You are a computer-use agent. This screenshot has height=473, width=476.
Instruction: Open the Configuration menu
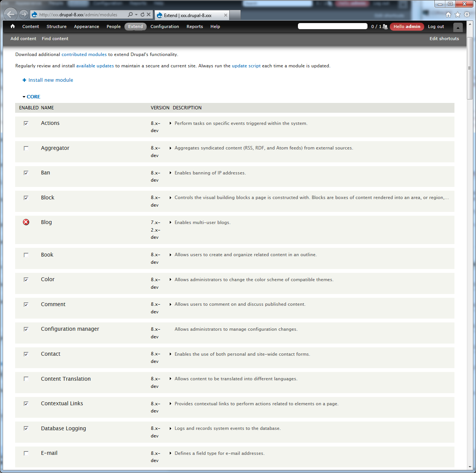pos(165,26)
